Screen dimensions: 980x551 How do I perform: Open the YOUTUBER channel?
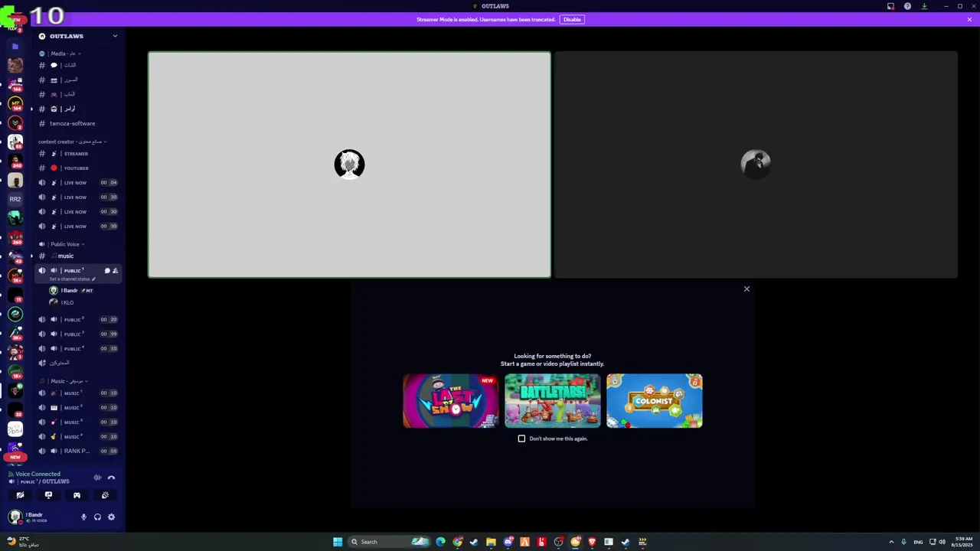(78, 168)
